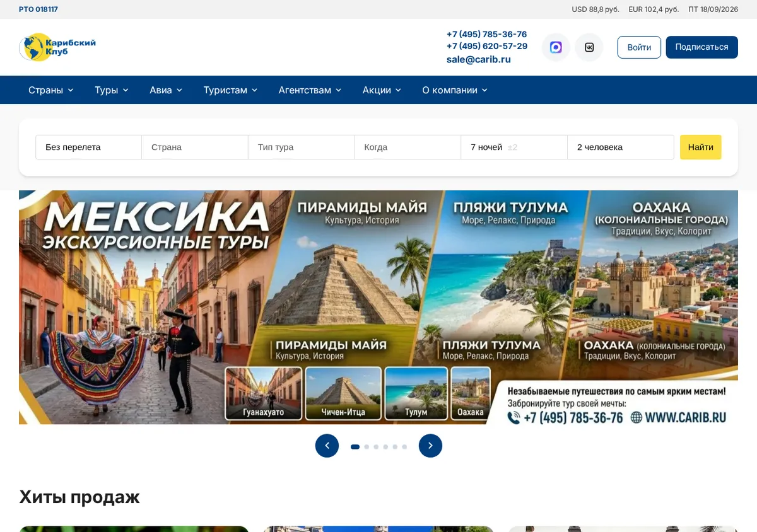Click the Карибский Клуб logo
This screenshot has width=757, height=532.
(57, 47)
